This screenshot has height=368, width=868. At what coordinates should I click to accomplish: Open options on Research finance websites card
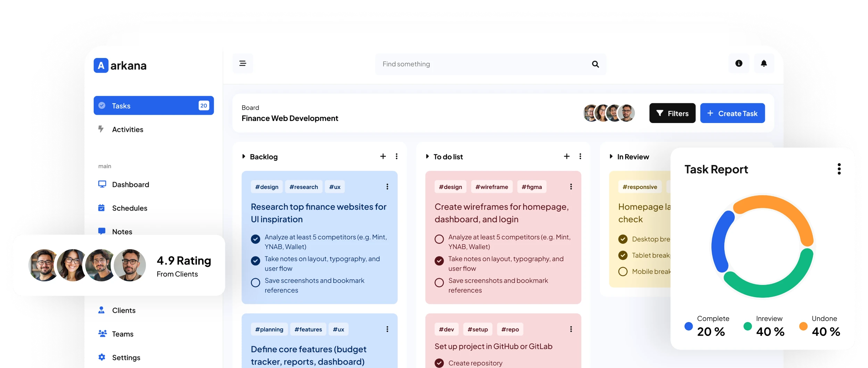pyautogui.click(x=387, y=187)
